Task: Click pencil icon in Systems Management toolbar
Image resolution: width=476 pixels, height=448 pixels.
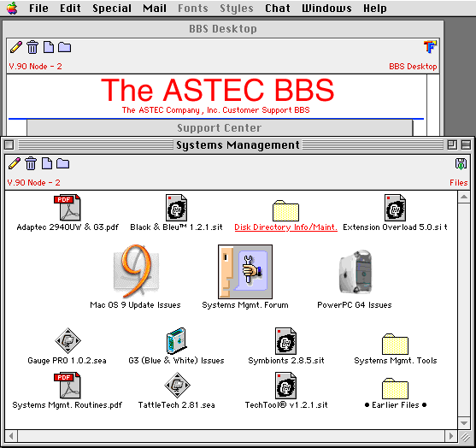Action: click(15, 163)
